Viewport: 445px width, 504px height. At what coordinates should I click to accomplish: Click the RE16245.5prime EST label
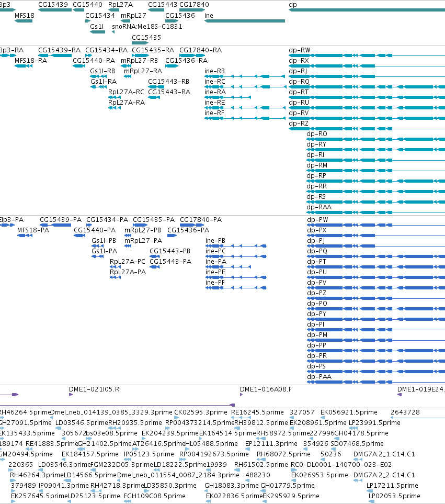point(257,412)
